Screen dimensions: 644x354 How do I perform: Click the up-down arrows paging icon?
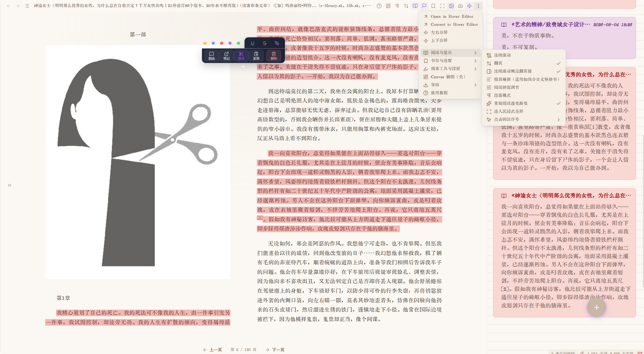[x=406, y=6]
